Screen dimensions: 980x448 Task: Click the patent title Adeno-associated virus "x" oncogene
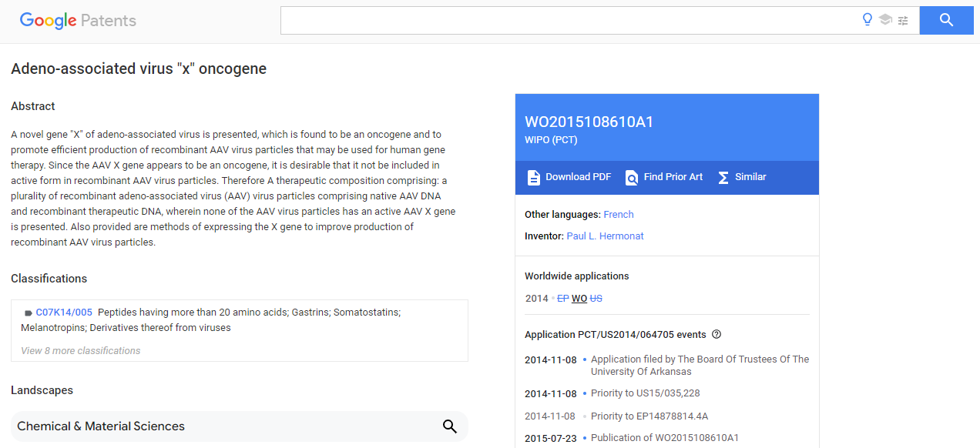[x=139, y=69]
